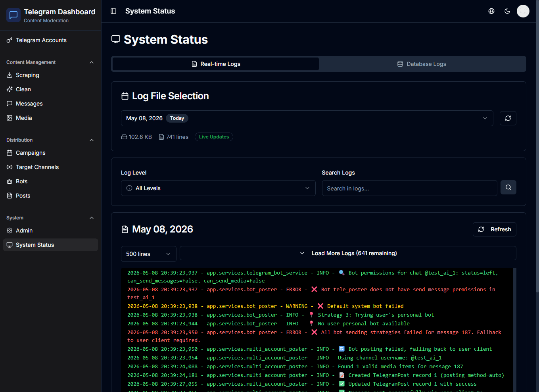Click "Updated TelegramPost record 1 with success" line
This screenshot has height=392, width=539.
[302, 384]
